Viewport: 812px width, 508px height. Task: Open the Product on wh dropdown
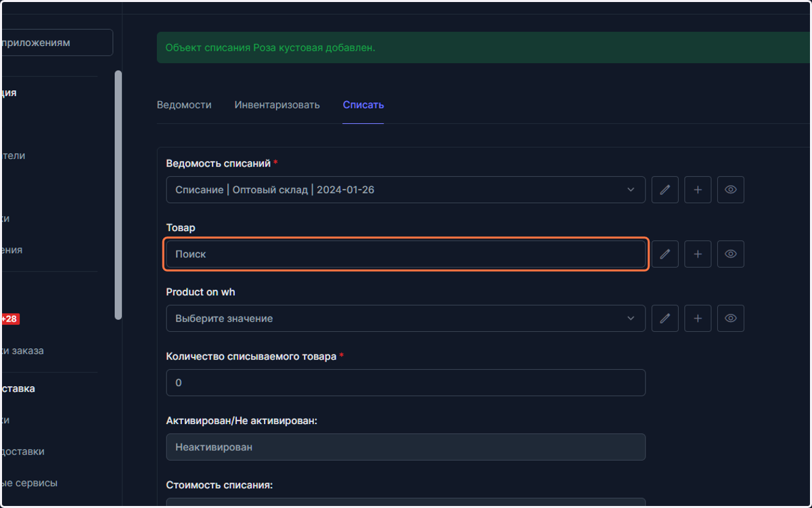pos(405,318)
